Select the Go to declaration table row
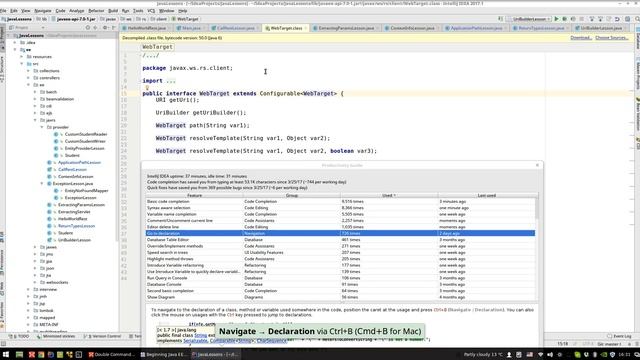 point(340,233)
